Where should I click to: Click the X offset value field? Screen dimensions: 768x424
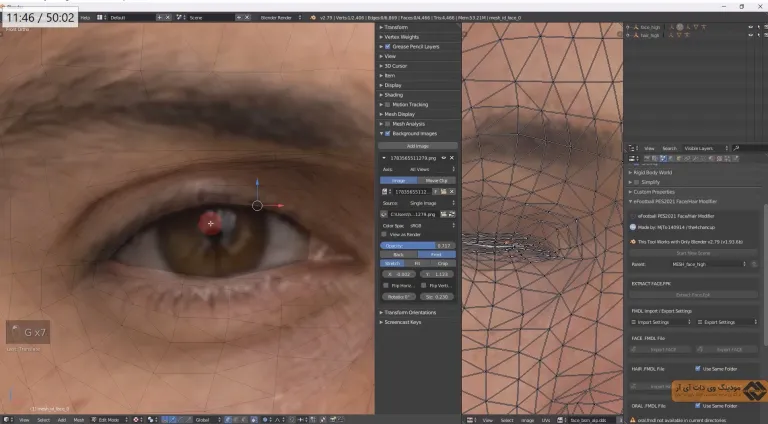(399, 275)
